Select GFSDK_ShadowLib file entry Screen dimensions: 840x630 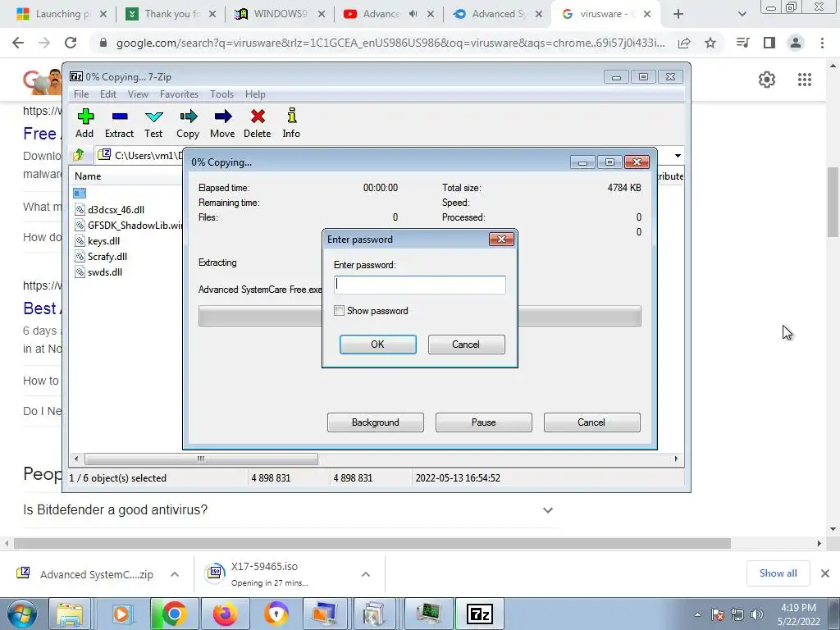pyautogui.click(x=129, y=226)
